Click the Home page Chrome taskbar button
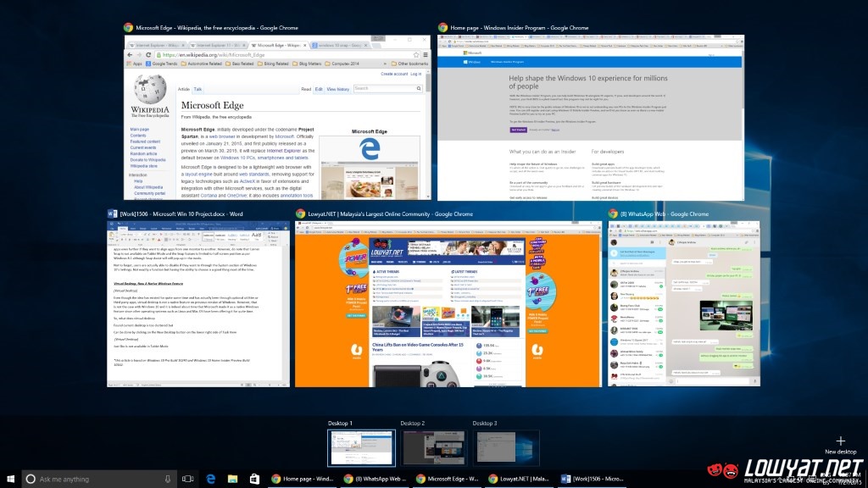Image resolution: width=868 pixels, height=488 pixels. (x=303, y=479)
